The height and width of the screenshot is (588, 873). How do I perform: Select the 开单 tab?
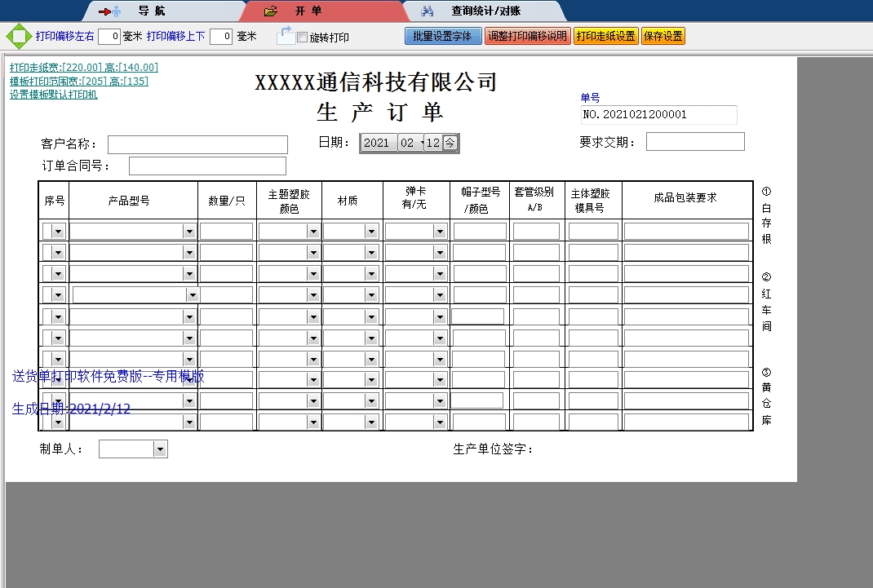pos(308,11)
